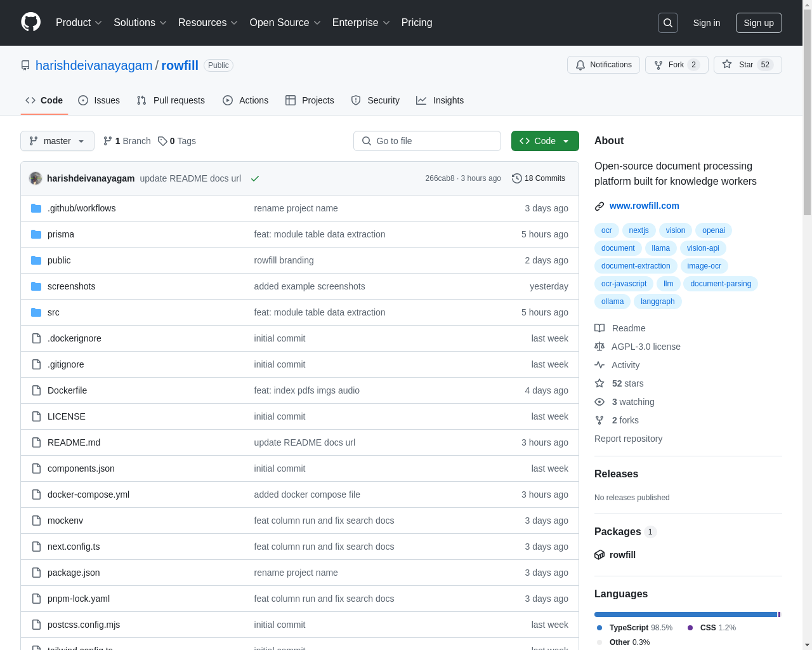Open 'added example screenshots' commit message
Image resolution: width=812 pixels, height=650 pixels.
[x=310, y=286]
